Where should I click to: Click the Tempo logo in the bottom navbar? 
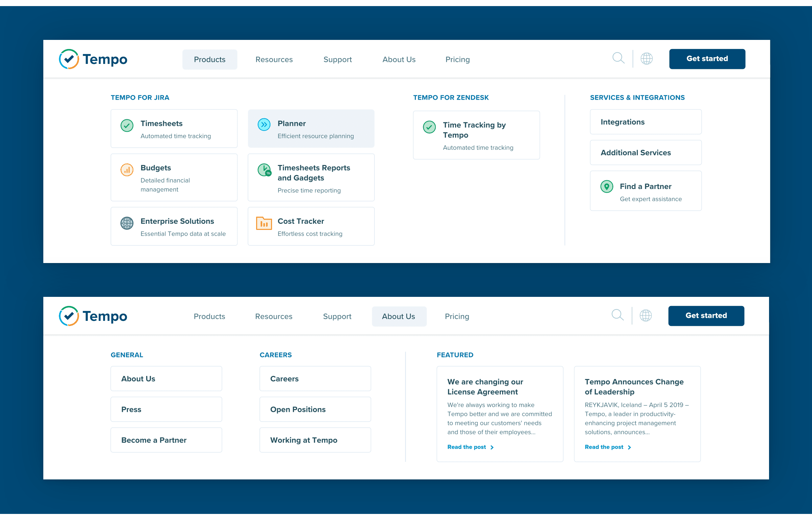(x=93, y=316)
